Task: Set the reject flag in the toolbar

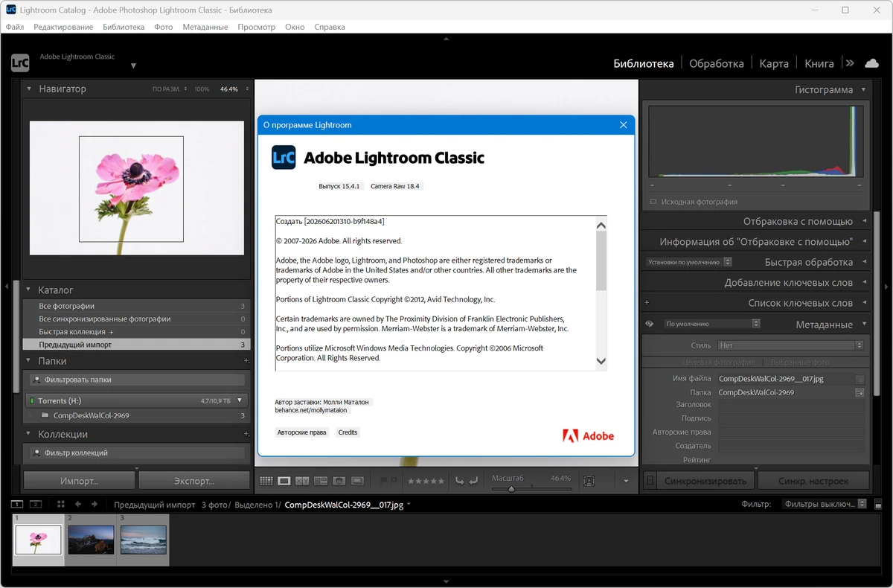Action: tap(394, 481)
